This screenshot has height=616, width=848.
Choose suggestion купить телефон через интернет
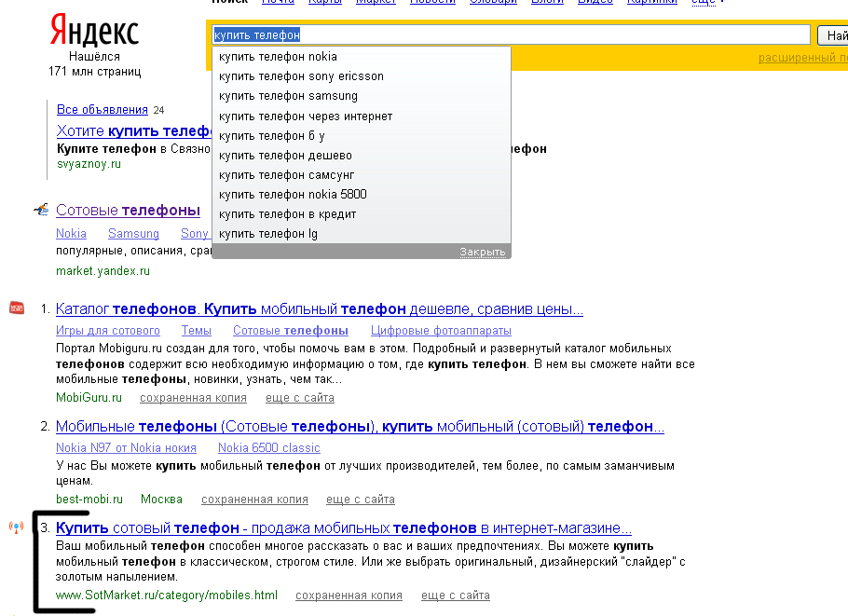[362, 116]
